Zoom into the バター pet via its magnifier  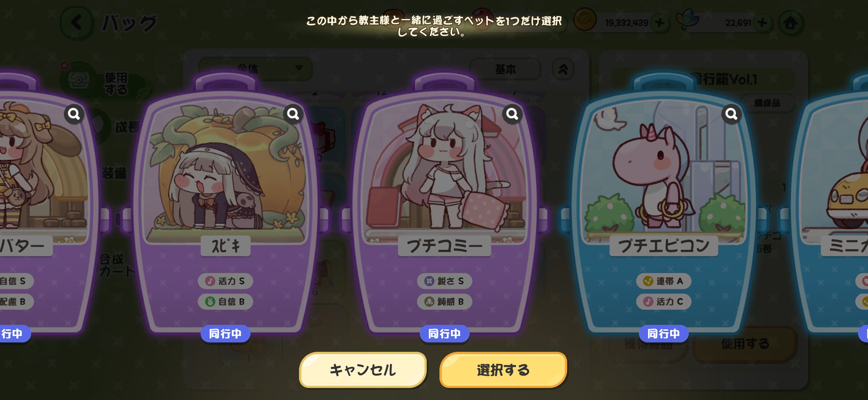(x=74, y=114)
